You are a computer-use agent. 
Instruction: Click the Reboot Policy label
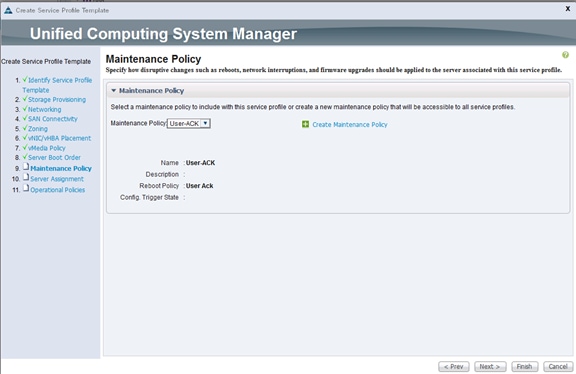coord(159,186)
